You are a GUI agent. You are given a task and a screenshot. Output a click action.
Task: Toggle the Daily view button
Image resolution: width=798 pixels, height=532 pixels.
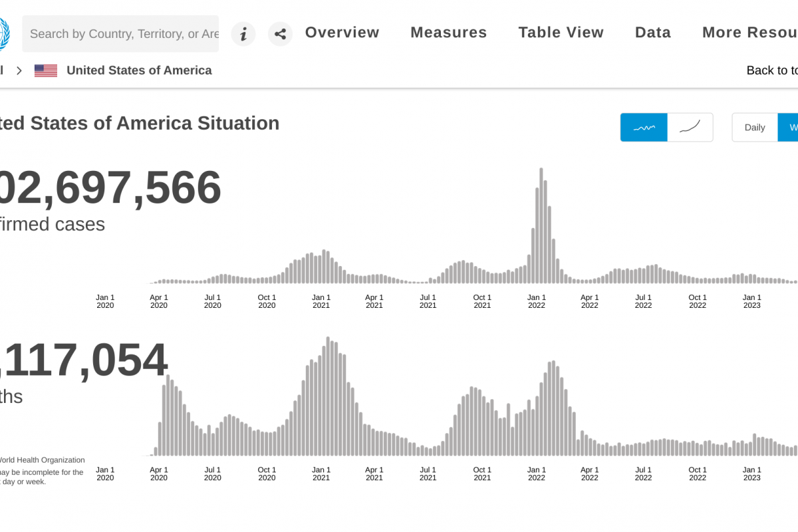point(755,127)
